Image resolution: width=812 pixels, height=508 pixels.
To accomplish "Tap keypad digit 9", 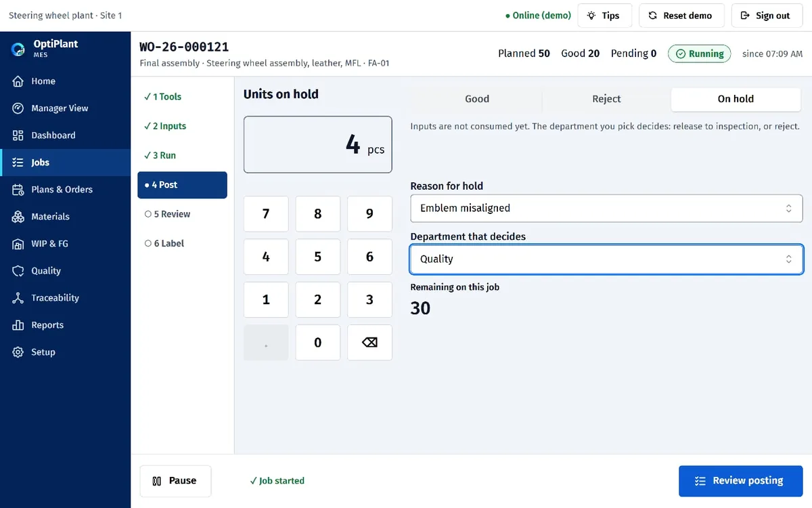I will click(369, 214).
